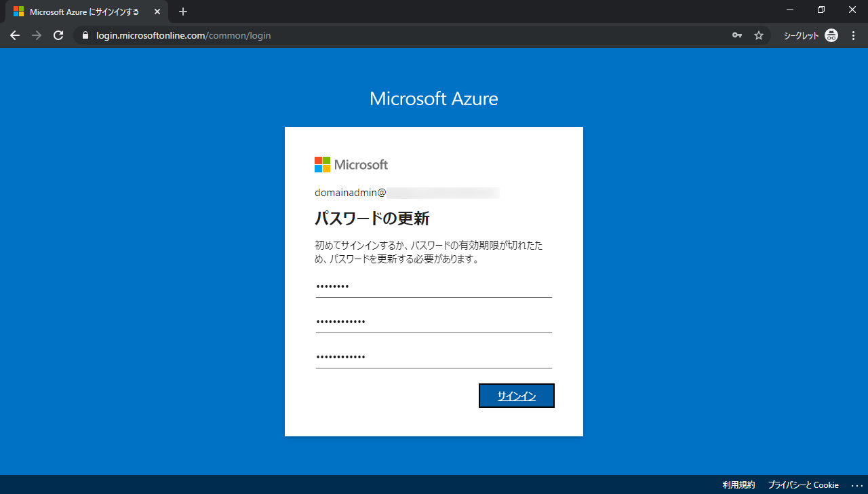
Task: Close the Chrome browser window
Action: (x=852, y=9)
